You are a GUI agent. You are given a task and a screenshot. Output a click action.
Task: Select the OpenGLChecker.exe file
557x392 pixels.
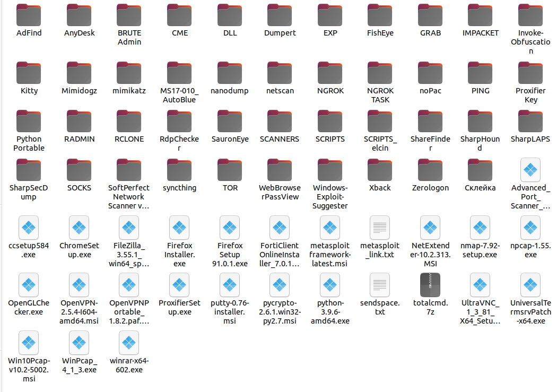coord(29,285)
